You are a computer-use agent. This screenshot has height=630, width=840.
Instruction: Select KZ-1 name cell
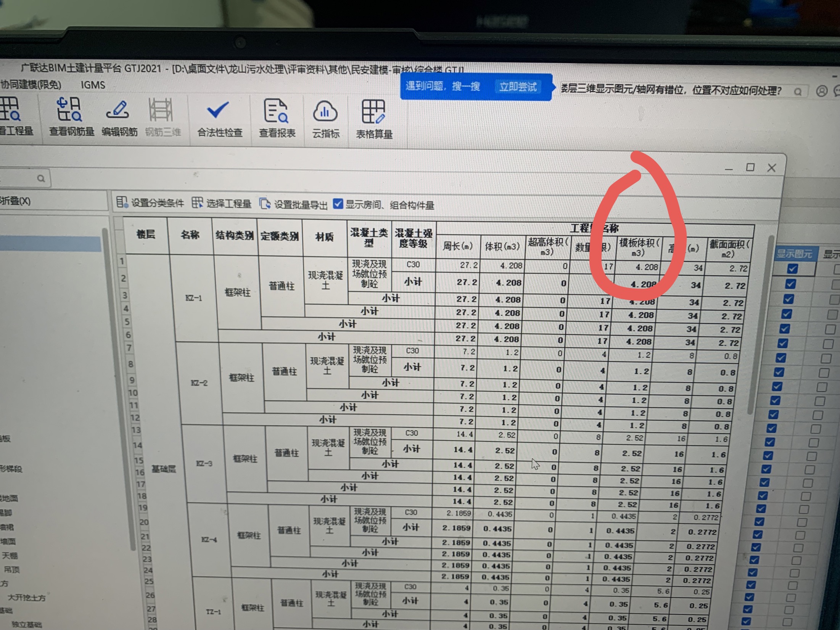(x=194, y=298)
